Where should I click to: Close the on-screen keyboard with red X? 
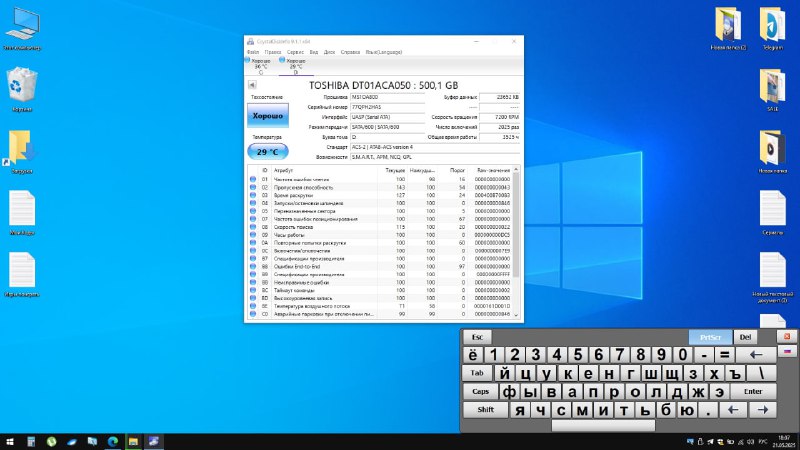pyautogui.click(x=787, y=336)
